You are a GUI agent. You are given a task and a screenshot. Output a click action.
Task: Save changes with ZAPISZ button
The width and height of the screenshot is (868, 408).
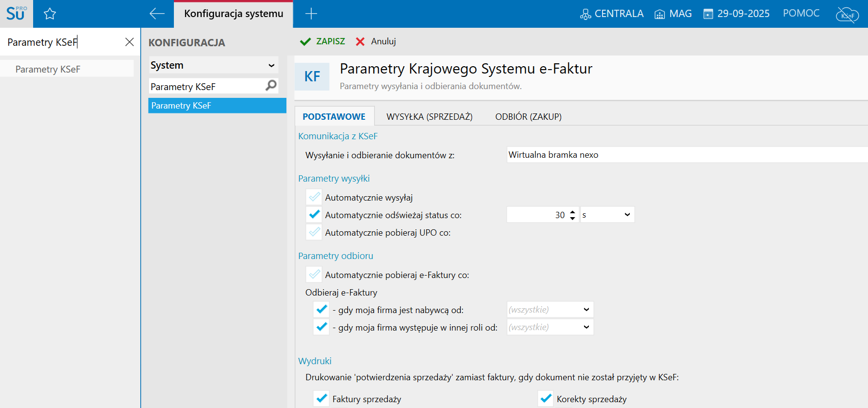323,41
